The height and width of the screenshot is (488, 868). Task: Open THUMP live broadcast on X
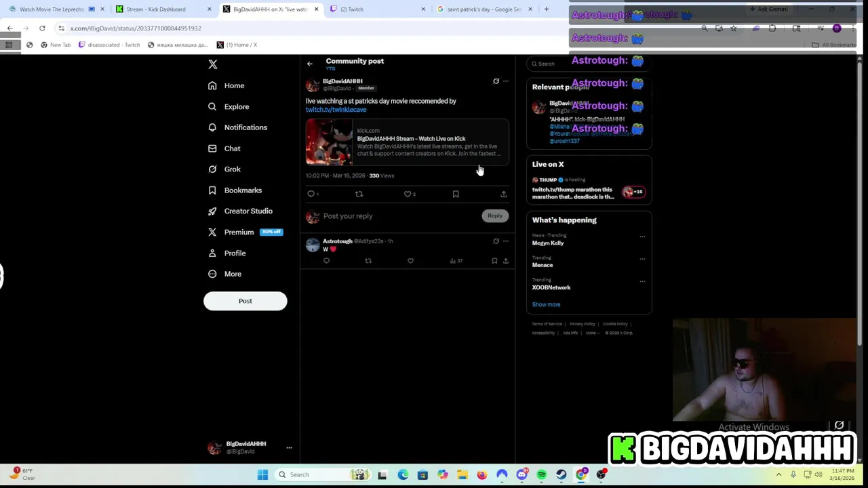pos(589,188)
